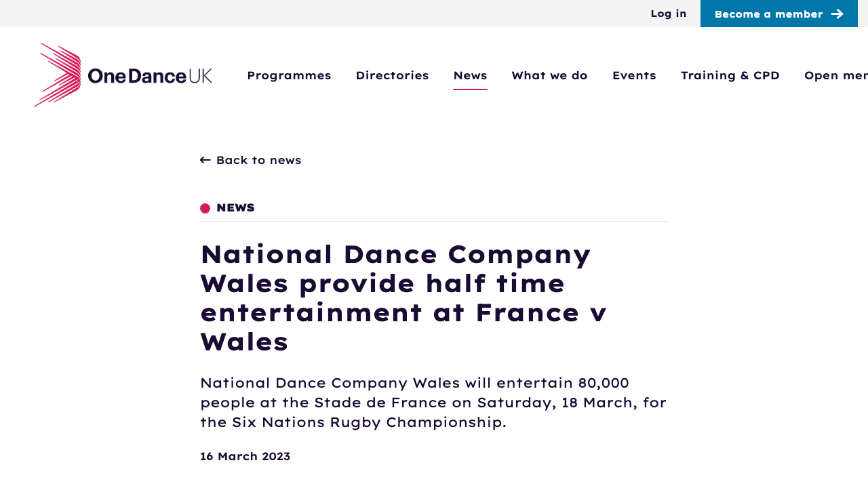Image resolution: width=868 pixels, height=488 pixels.
Task: Open the Training & CPD section
Action: (x=730, y=74)
